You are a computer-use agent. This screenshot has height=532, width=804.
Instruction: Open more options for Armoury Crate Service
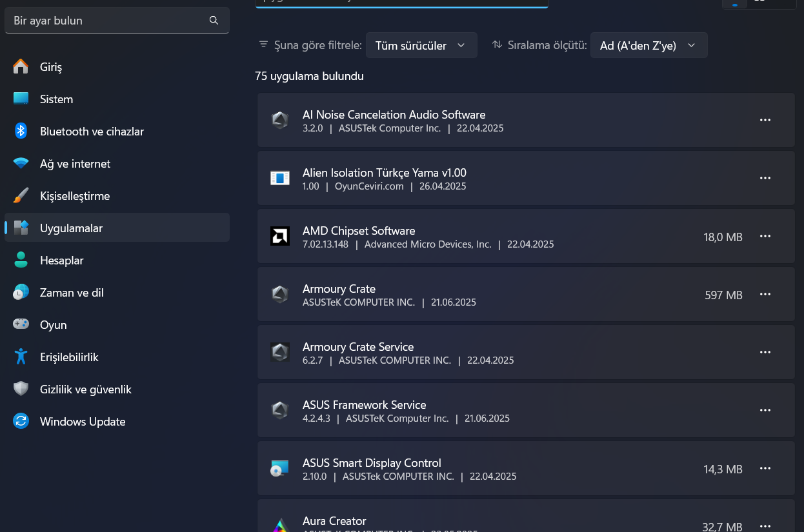[x=765, y=352]
